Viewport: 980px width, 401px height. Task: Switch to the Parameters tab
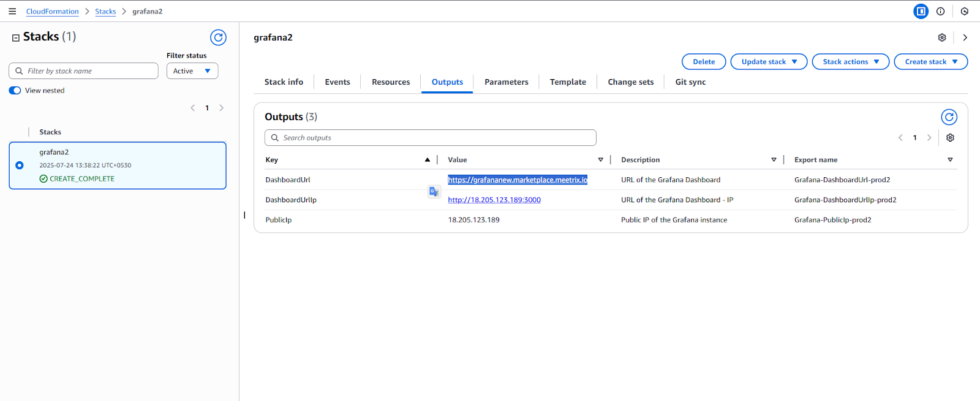(x=507, y=82)
